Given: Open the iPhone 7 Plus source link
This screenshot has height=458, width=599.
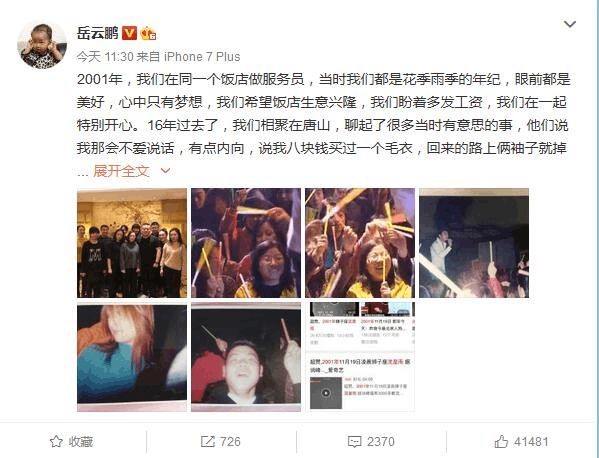Looking at the screenshot, I should tap(202, 57).
